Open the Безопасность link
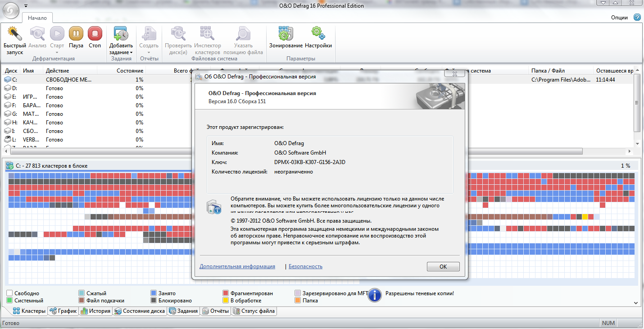 click(305, 266)
